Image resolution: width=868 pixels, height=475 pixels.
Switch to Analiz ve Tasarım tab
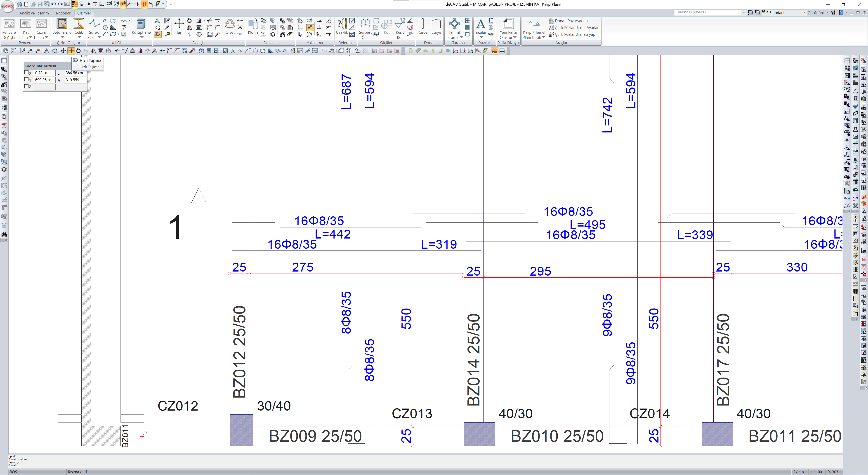[34, 13]
